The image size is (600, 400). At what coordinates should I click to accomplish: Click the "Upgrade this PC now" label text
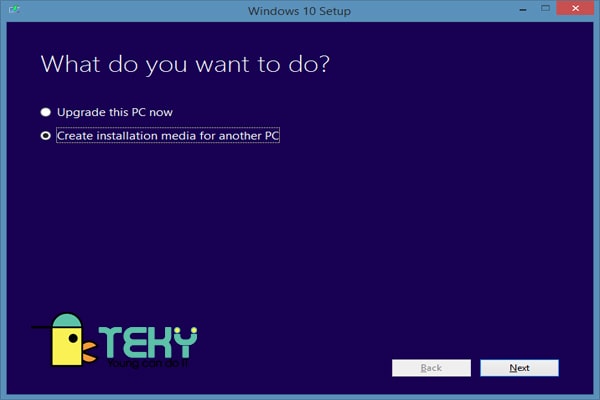tap(115, 112)
